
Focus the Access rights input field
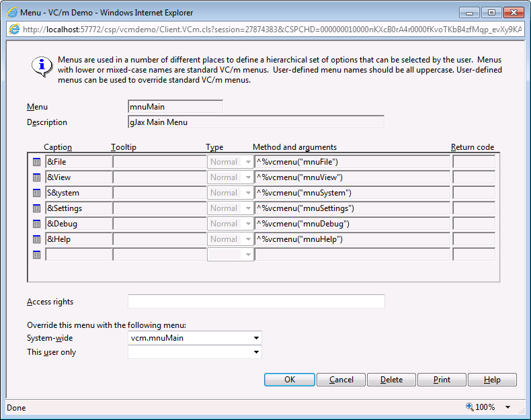pyautogui.click(x=256, y=302)
